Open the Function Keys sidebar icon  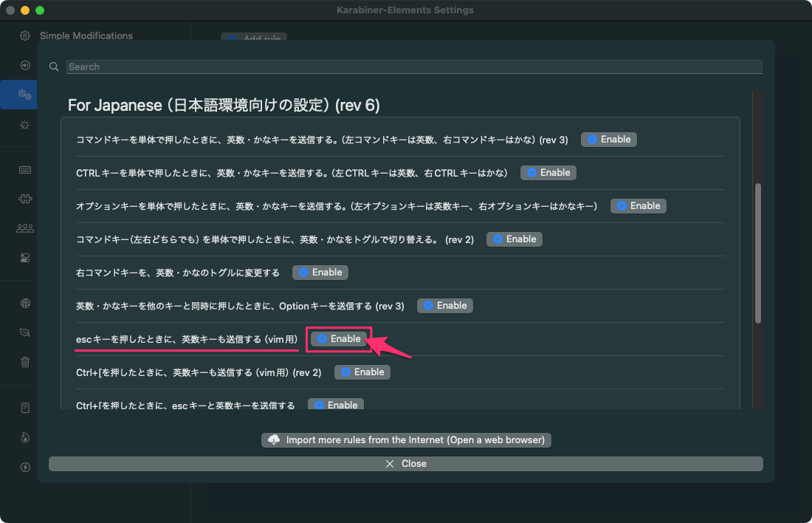25,65
